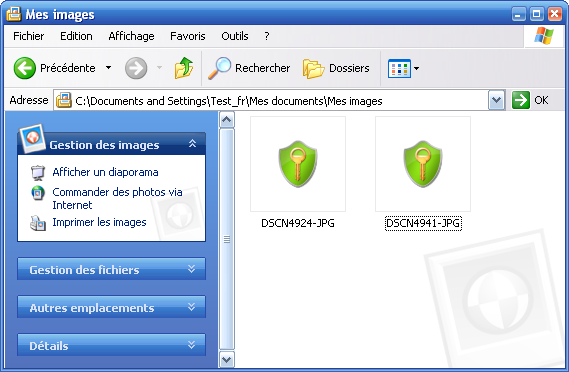Image resolution: width=569 pixels, height=372 pixels.
Task: Go back with the green Précédente arrow
Action: [x=25, y=68]
